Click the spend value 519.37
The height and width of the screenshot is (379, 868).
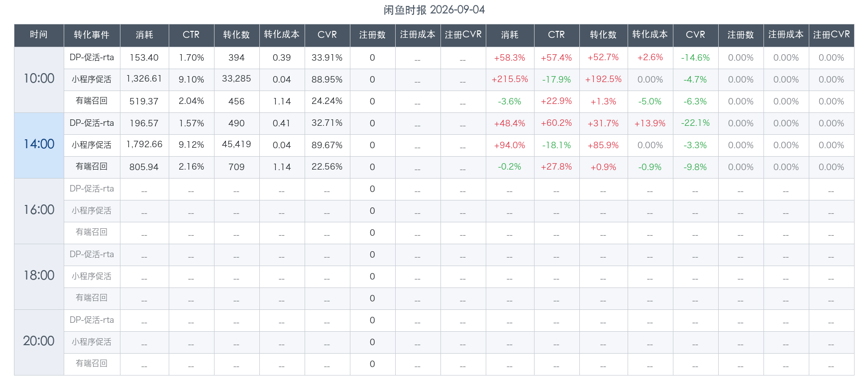click(144, 101)
